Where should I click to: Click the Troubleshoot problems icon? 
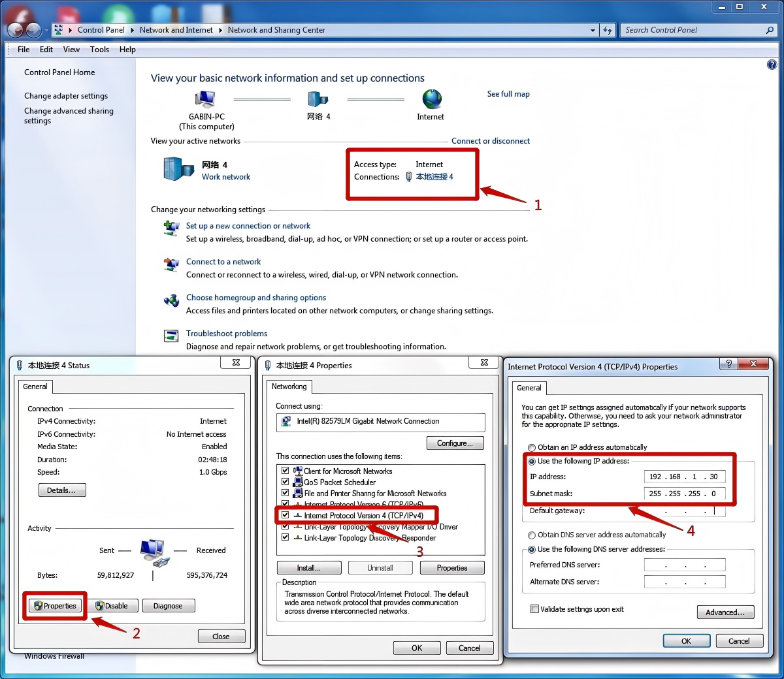[x=171, y=336]
